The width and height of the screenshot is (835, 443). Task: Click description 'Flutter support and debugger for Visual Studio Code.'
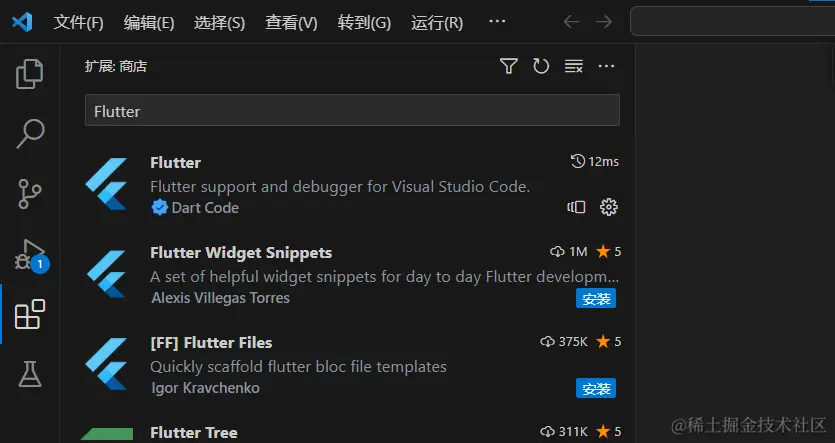(340, 187)
